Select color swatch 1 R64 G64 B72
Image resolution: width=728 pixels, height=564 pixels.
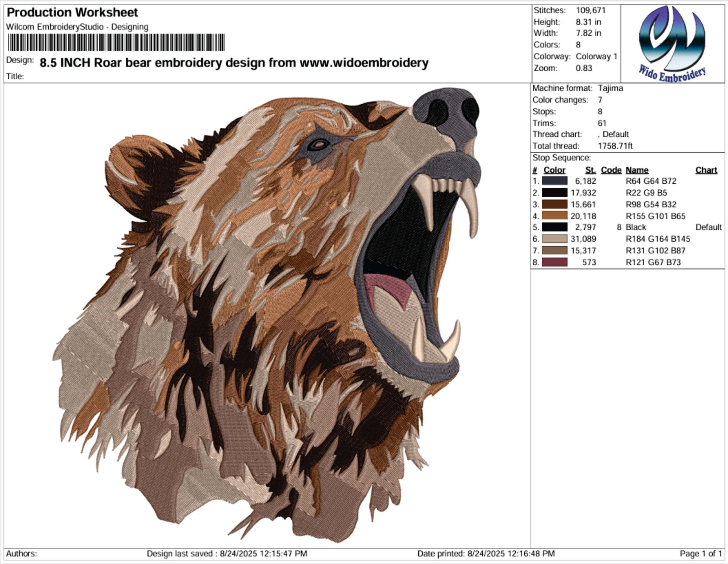pos(555,181)
